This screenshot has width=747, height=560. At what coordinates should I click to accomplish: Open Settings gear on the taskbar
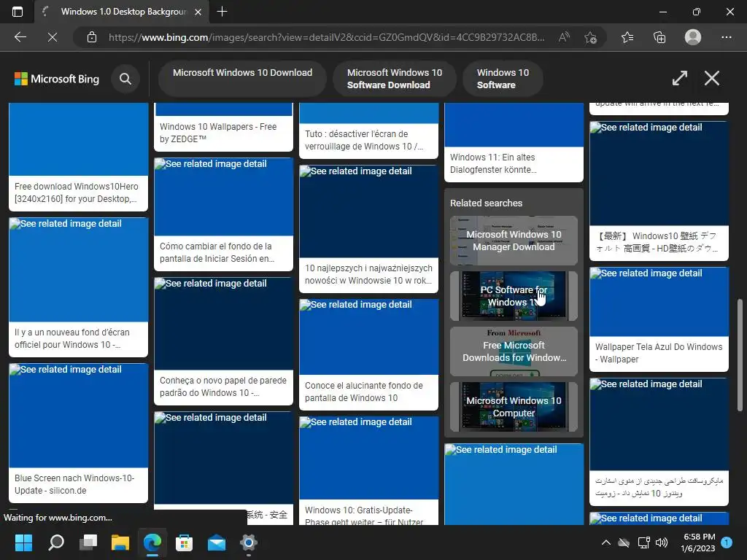coord(249,542)
